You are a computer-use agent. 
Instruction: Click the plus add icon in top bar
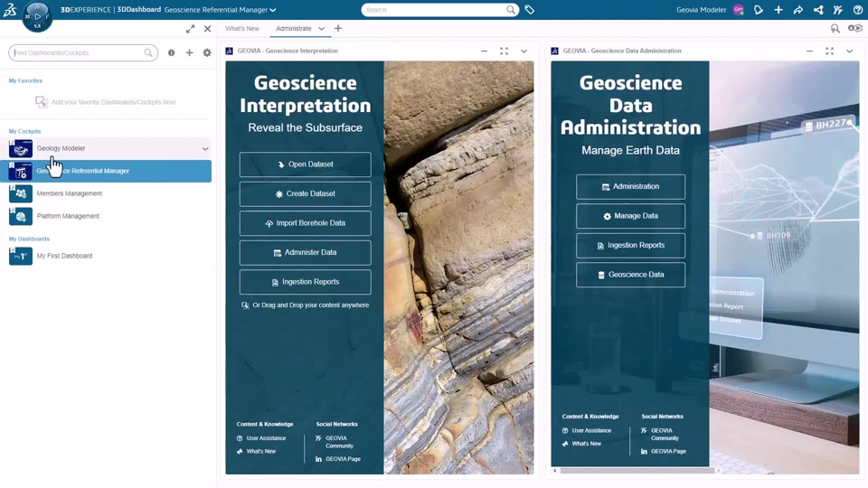[778, 10]
